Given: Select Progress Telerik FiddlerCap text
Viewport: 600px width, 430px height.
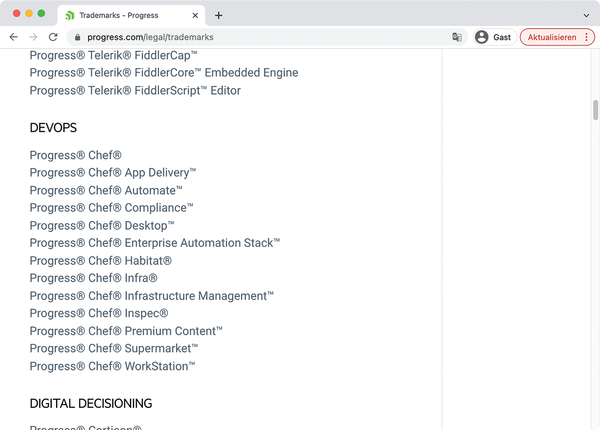Looking at the screenshot, I should tap(114, 55).
